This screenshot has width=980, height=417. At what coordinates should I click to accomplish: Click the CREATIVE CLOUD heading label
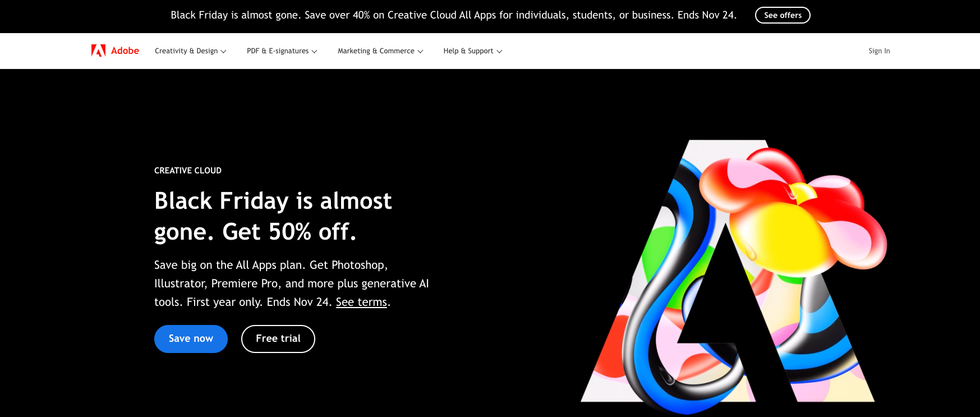[x=188, y=171]
